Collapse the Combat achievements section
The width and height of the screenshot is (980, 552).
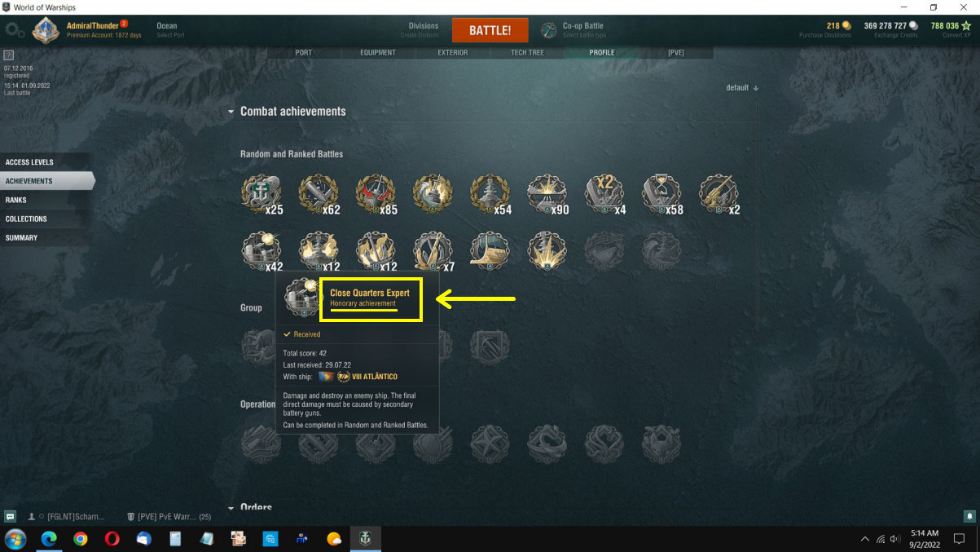(x=231, y=112)
